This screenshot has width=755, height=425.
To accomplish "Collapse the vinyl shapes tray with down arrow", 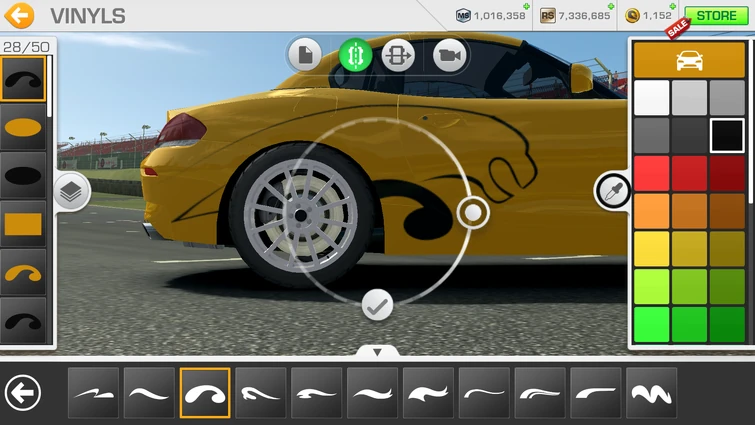I will click(x=378, y=352).
